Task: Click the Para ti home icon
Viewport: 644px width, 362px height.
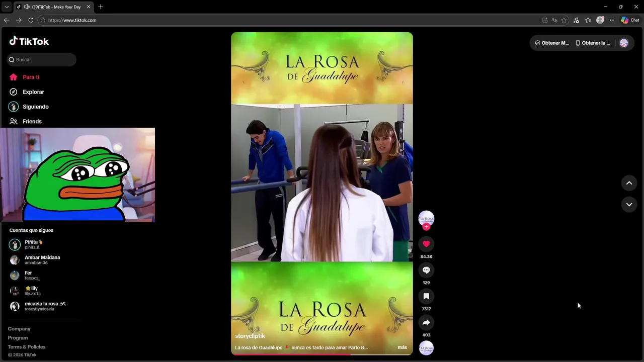Action: click(14, 77)
